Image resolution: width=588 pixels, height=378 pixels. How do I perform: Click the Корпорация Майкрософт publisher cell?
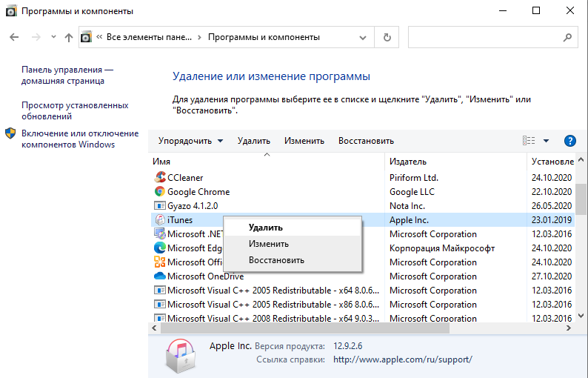(x=442, y=248)
